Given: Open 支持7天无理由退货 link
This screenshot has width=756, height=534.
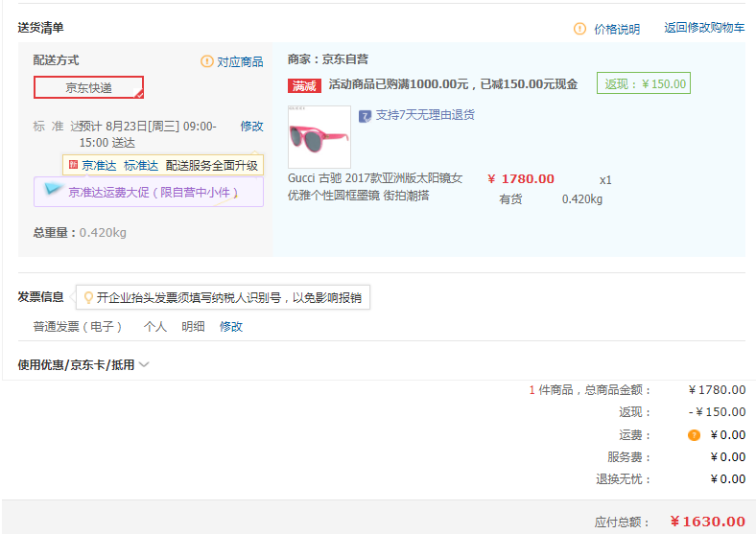Looking at the screenshot, I should coord(425,115).
